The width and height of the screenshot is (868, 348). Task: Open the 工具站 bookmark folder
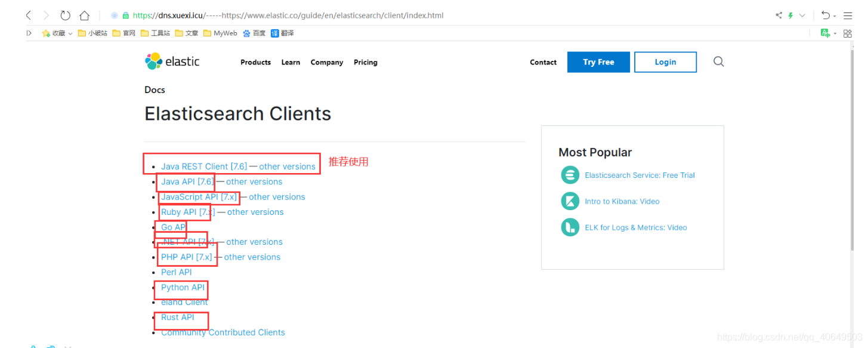point(156,33)
